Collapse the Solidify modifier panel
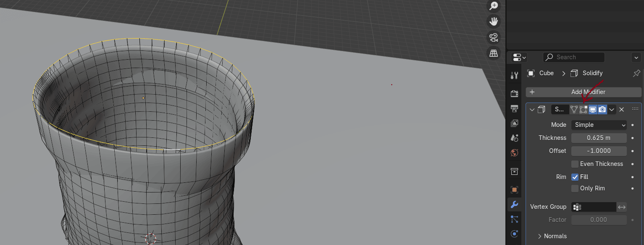This screenshot has width=644, height=245. click(532, 110)
